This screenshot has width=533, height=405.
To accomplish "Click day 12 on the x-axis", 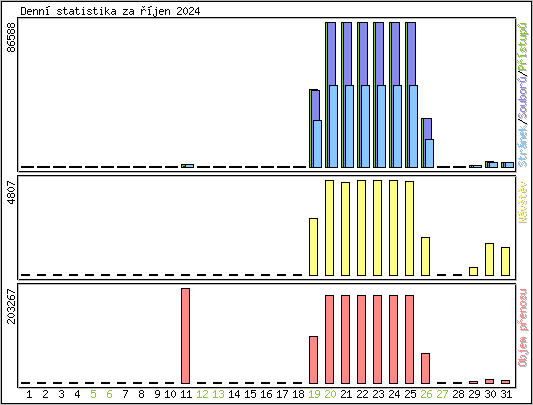I will 202,394.
